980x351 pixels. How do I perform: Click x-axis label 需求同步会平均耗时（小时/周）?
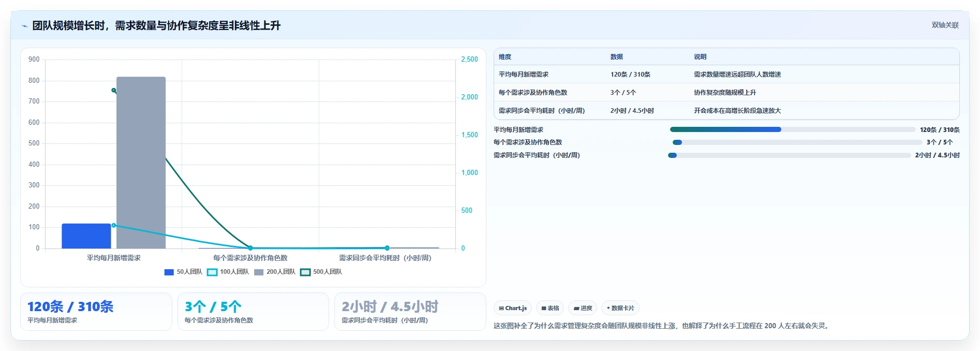click(x=385, y=258)
